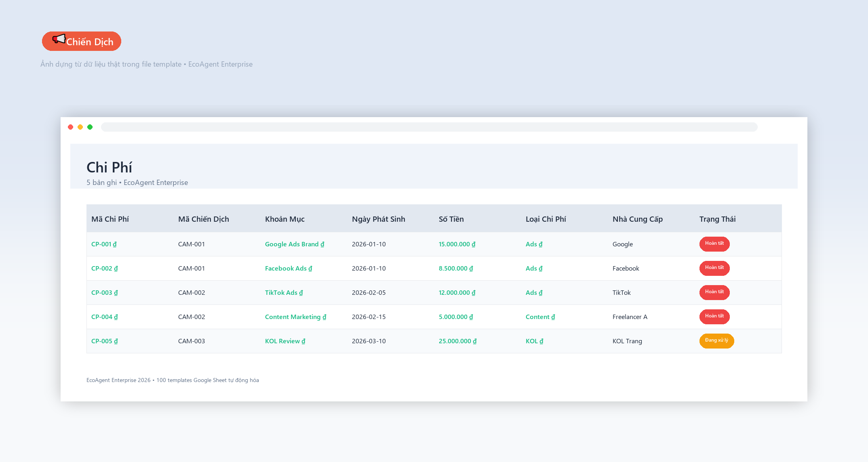
Task: Click the KOL Review item link
Action: click(285, 341)
